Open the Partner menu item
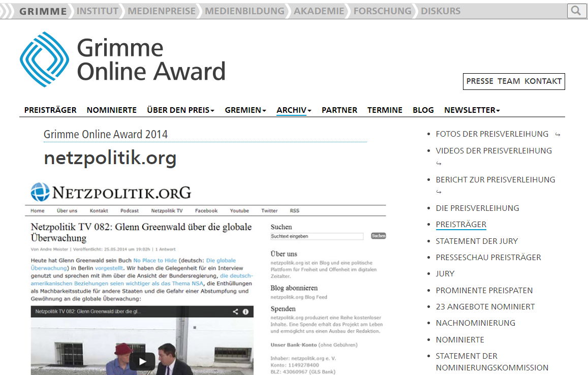This screenshot has height=375, width=588. [339, 110]
